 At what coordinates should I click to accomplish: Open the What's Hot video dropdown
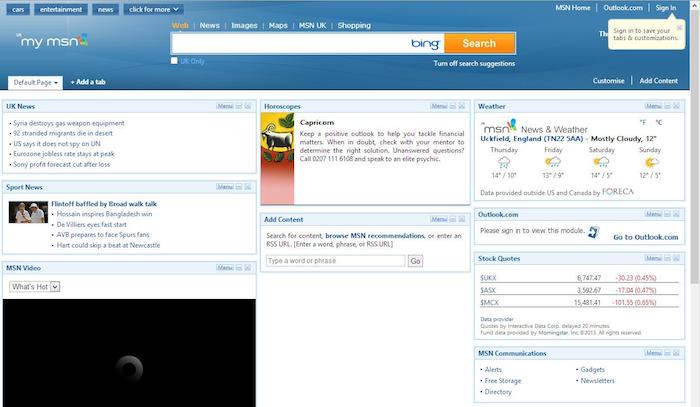click(x=35, y=286)
